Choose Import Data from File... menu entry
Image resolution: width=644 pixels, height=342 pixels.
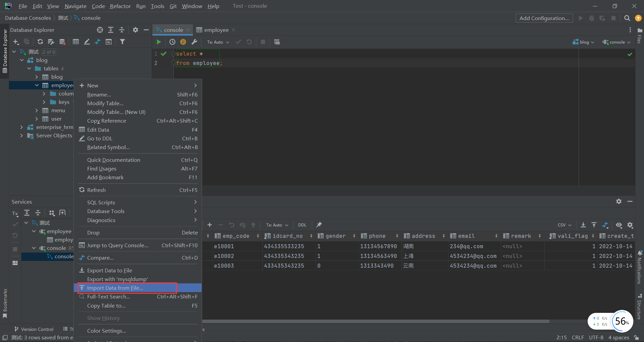click(x=138, y=288)
